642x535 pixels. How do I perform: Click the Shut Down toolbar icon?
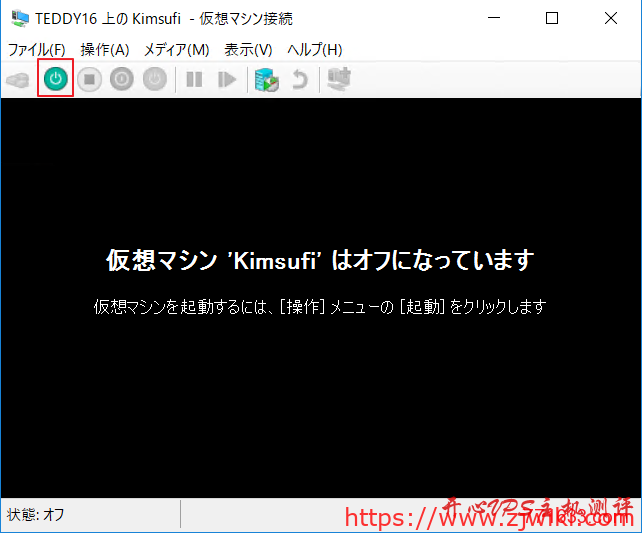122,79
